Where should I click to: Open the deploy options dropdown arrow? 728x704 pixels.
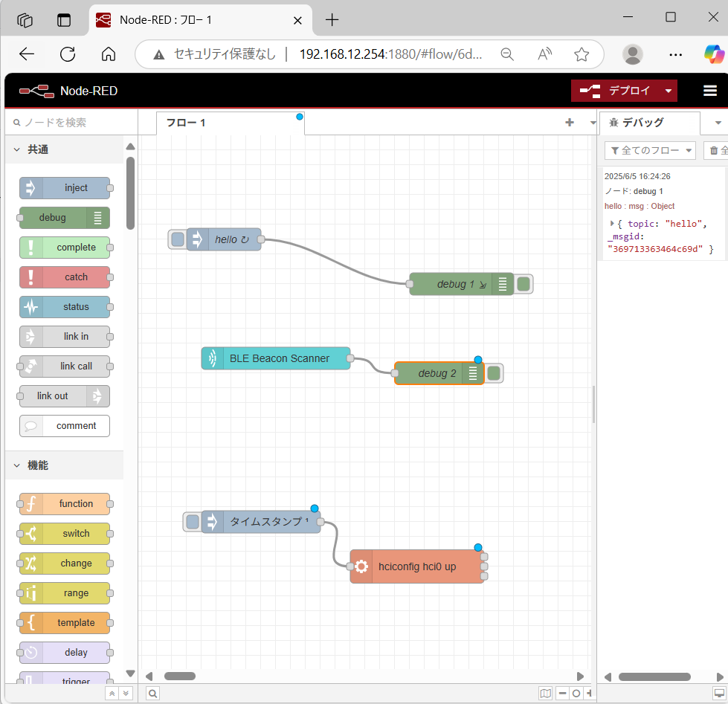click(x=669, y=91)
